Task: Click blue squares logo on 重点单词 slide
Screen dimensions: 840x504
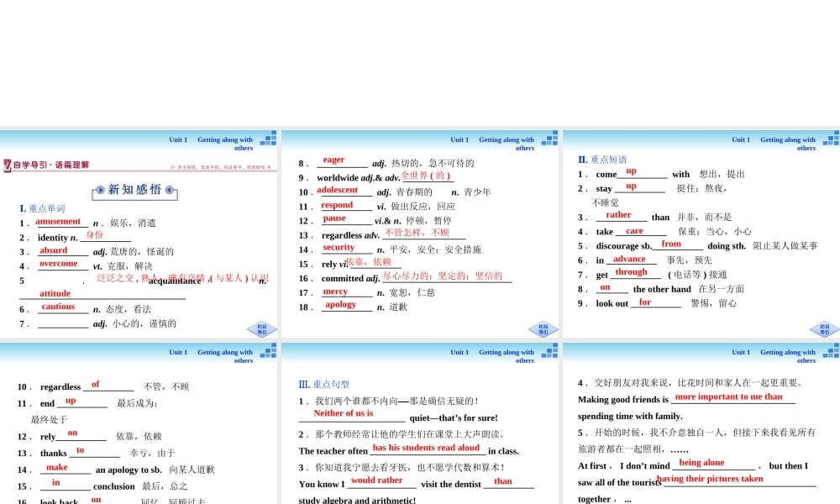Action: pos(268,139)
